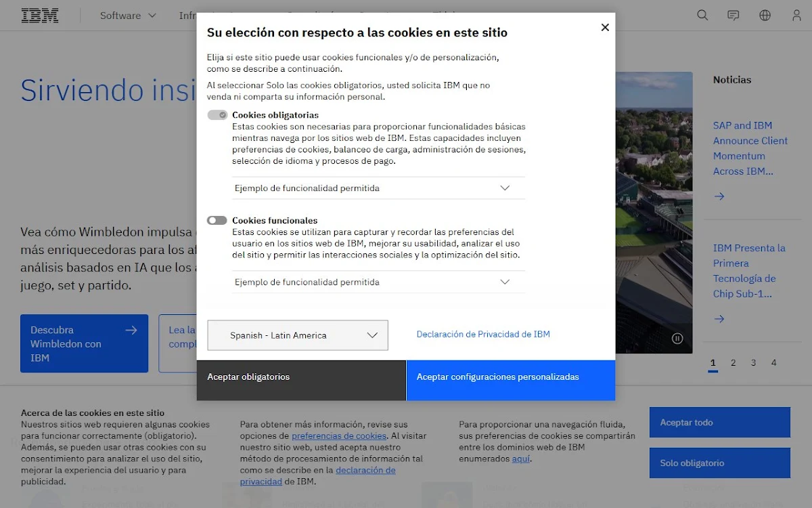Open the preferencias de cookies link

tap(339, 436)
